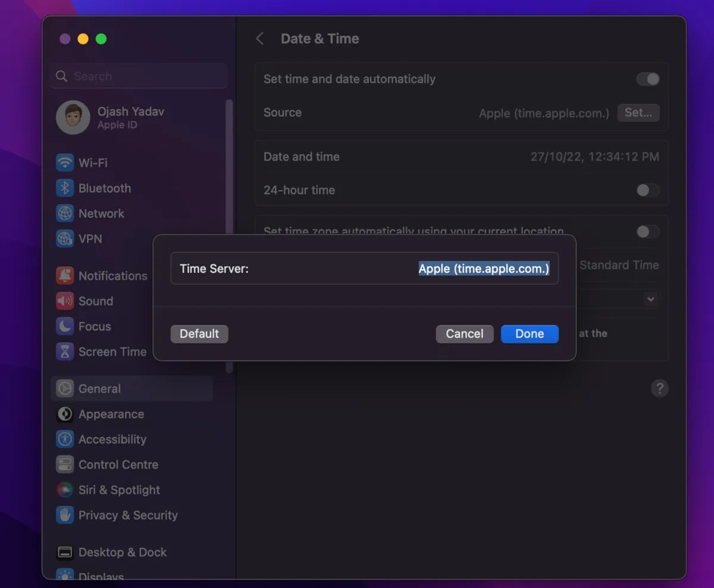
Task: Click the Desktop & Dock icon
Action: 64,552
